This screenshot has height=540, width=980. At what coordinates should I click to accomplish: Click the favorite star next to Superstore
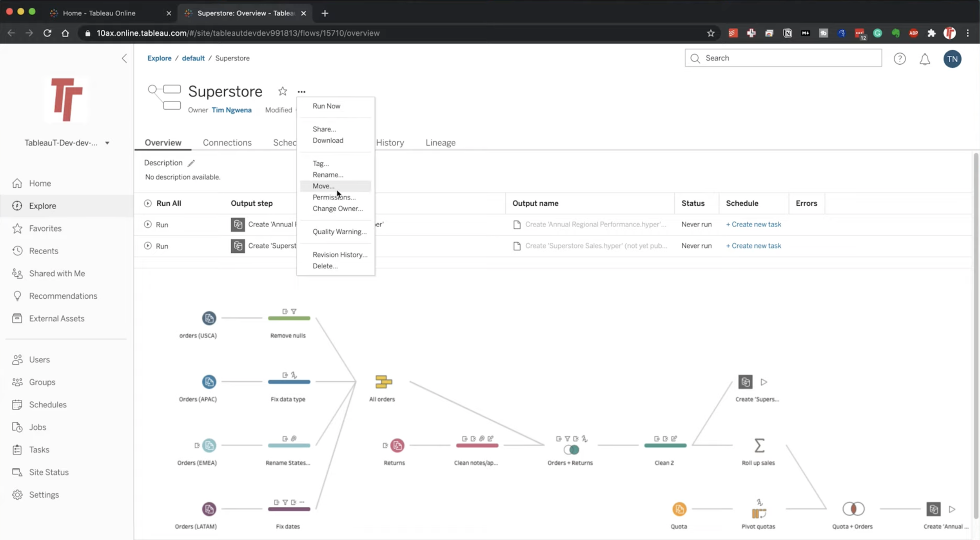283,91
